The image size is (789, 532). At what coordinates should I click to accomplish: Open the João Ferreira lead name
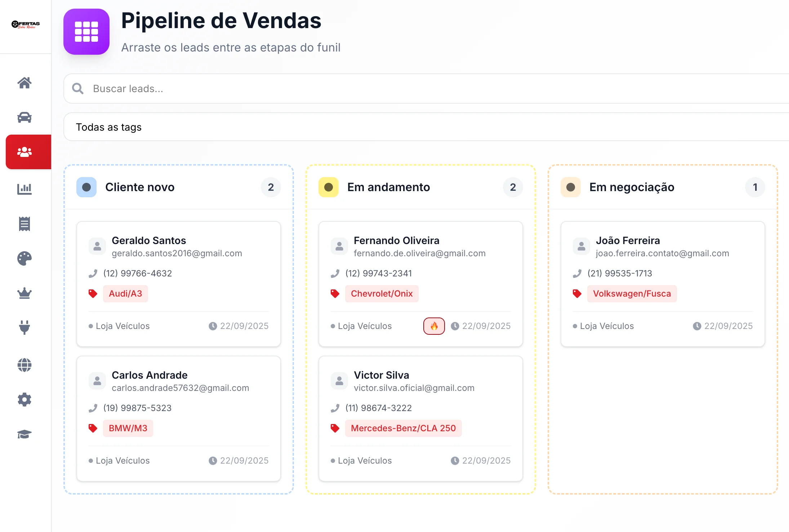(628, 240)
